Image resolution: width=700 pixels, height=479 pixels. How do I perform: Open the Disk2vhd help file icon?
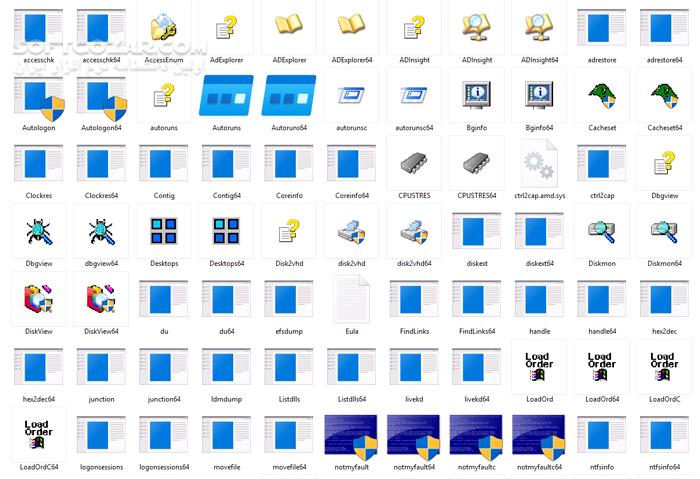click(x=289, y=231)
